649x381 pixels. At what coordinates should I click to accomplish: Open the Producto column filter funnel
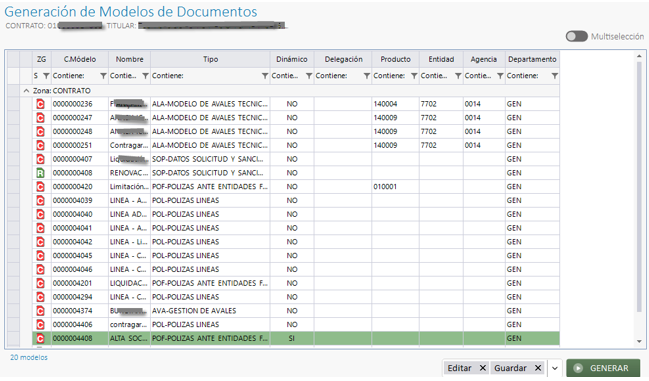click(x=414, y=76)
